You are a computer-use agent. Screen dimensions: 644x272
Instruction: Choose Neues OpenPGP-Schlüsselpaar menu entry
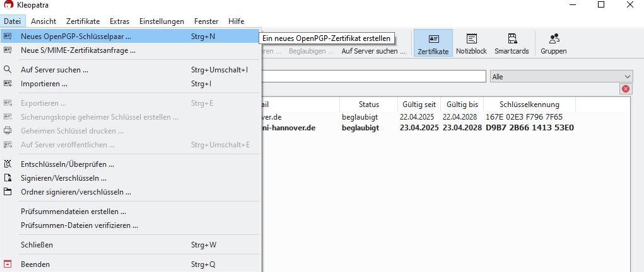pyautogui.click(x=130, y=37)
